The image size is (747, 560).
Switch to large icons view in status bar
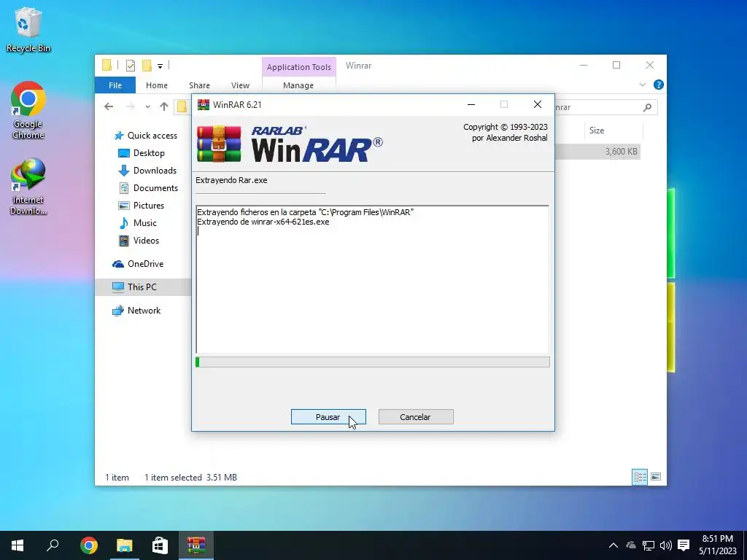[656, 477]
